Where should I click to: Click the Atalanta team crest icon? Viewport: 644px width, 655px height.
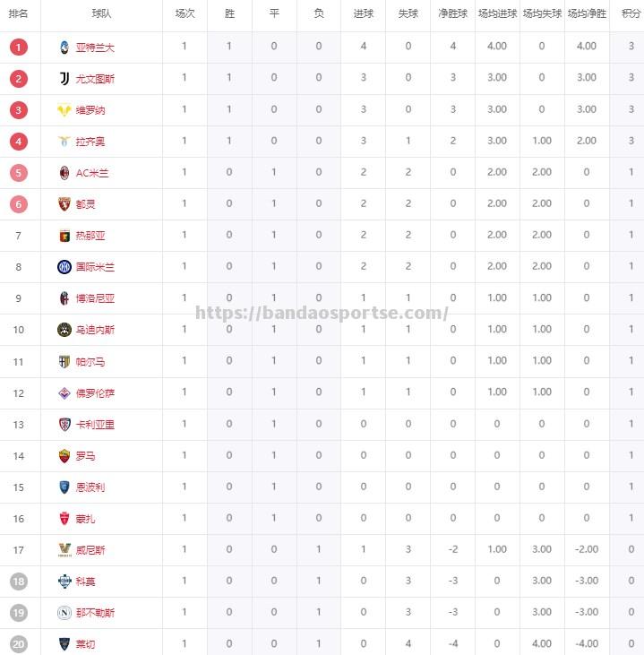coord(64,47)
